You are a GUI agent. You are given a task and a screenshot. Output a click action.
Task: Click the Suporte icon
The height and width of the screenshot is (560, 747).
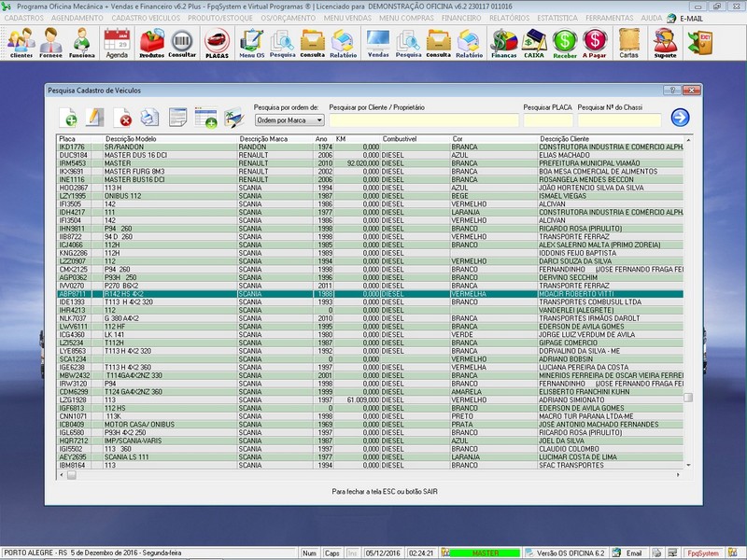point(666,43)
